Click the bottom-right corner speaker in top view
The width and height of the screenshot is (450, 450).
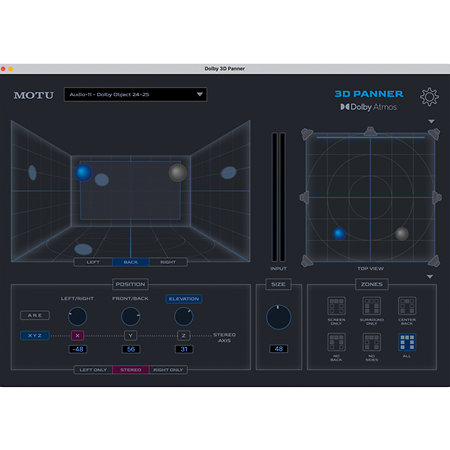(434, 261)
